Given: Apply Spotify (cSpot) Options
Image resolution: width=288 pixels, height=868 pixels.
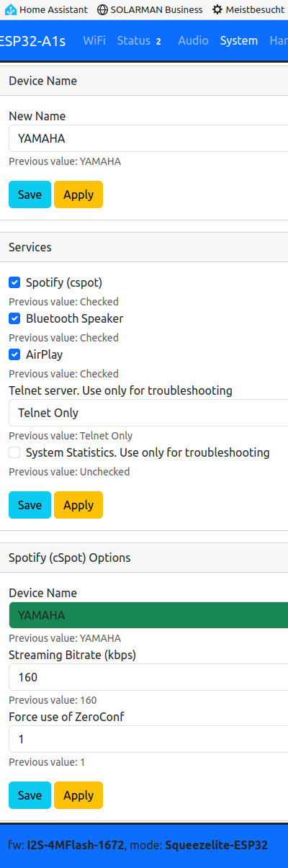Looking at the screenshot, I should 78,795.
